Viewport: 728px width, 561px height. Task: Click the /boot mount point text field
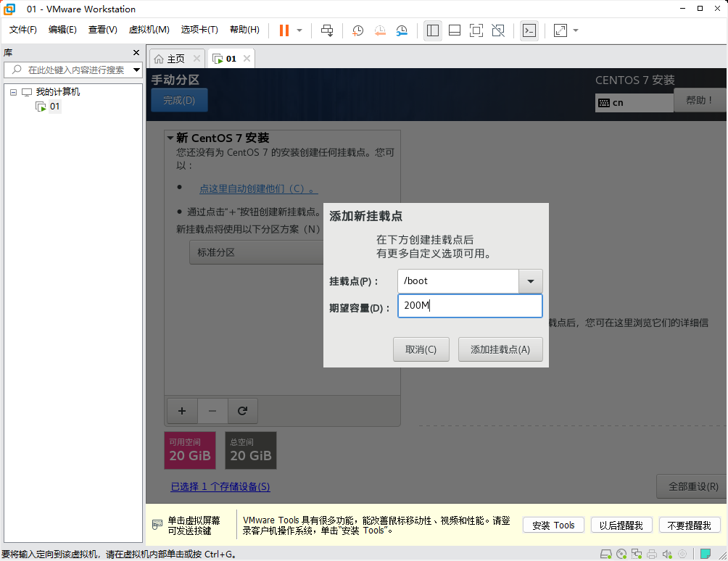458,281
